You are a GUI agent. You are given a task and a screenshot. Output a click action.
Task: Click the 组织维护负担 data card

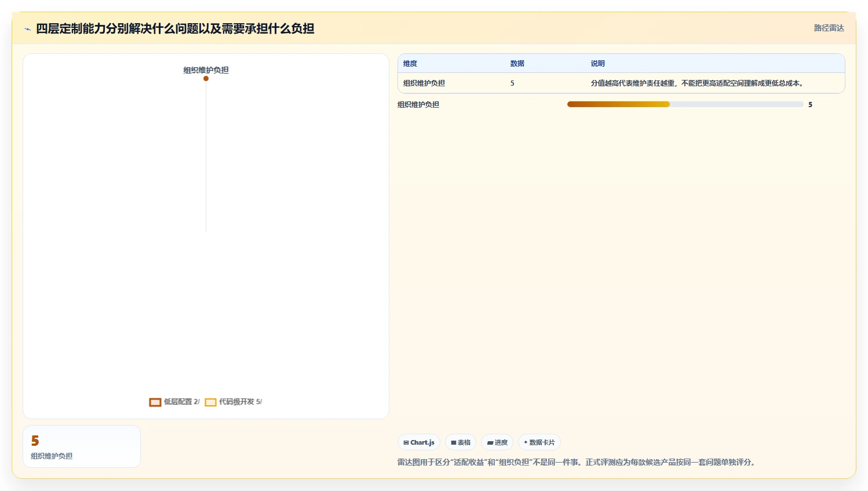(x=82, y=446)
